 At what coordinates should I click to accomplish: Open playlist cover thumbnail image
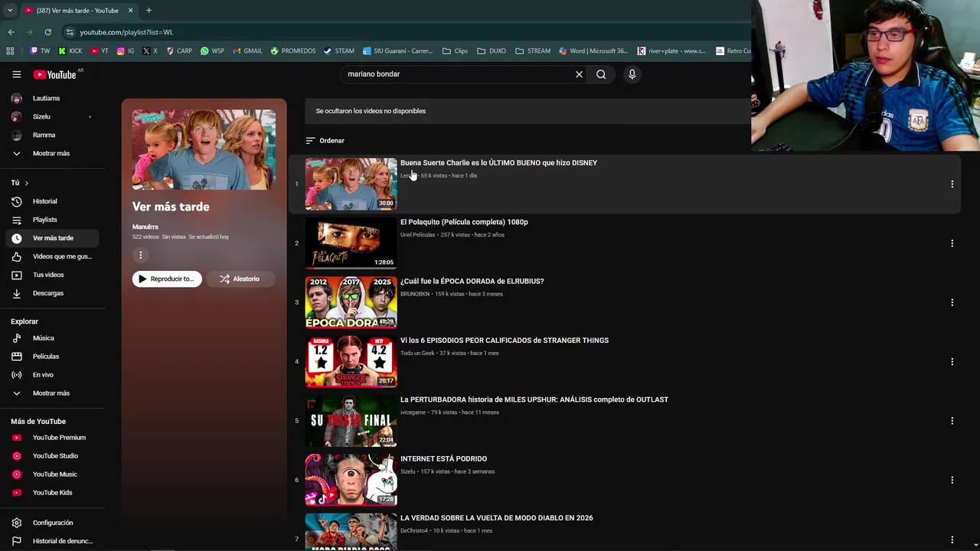204,149
